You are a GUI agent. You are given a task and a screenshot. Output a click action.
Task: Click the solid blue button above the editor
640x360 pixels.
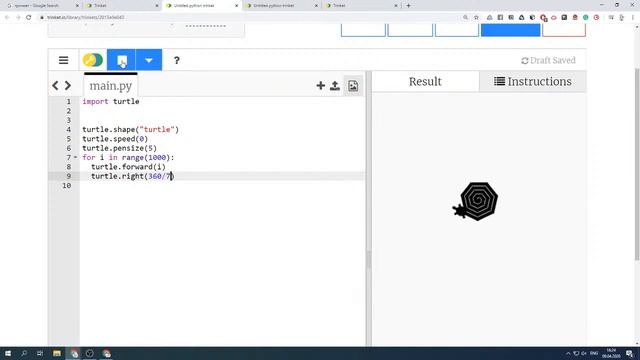click(511, 30)
